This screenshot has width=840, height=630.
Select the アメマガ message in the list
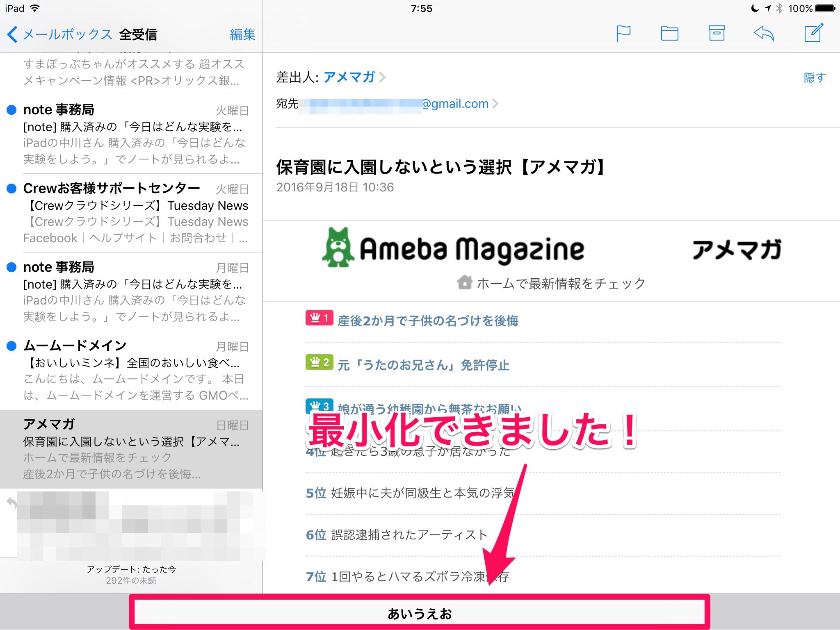[x=131, y=449]
